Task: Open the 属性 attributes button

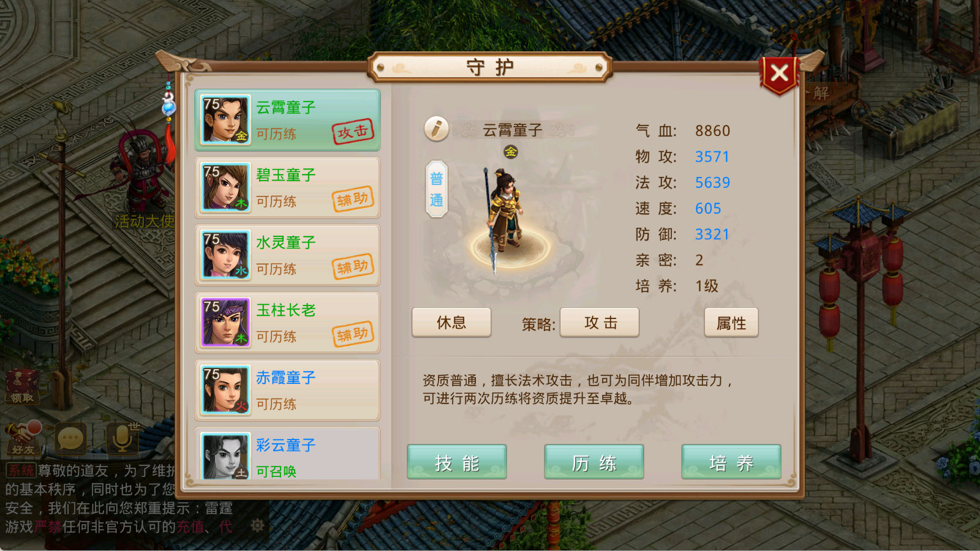Action: 731,323
